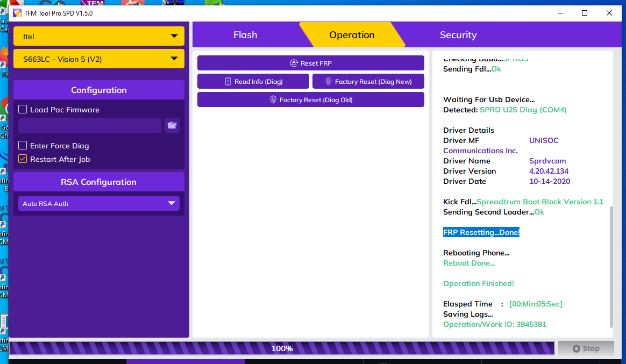The height and width of the screenshot is (364, 626).
Task: Uncheck the Restart After Job option
Action: pos(23,159)
